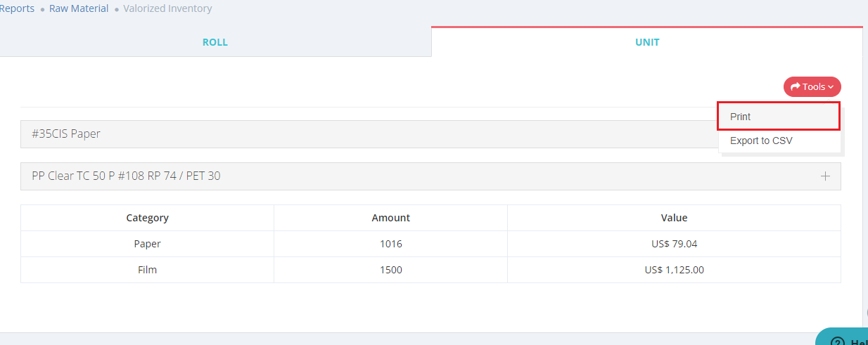Click the 1016 amount cell
Viewport: 868px width, 345px height.
pyautogui.click(x=390, y=244)
